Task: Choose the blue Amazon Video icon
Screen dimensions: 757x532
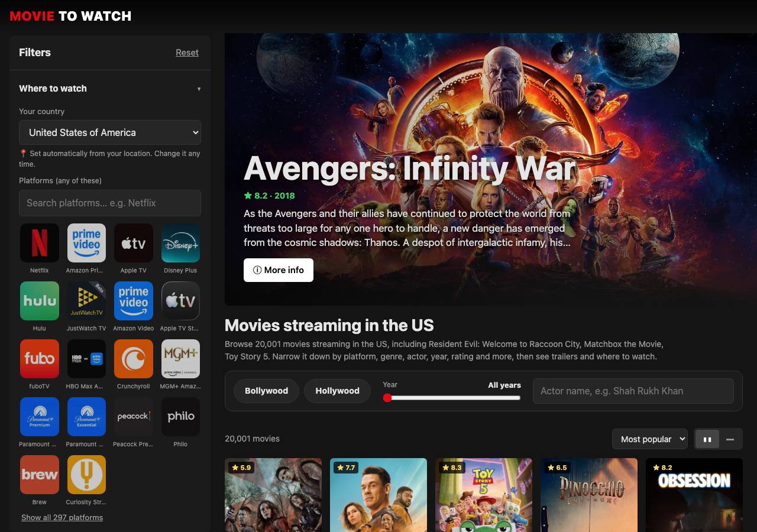Action: click(134, 301)
